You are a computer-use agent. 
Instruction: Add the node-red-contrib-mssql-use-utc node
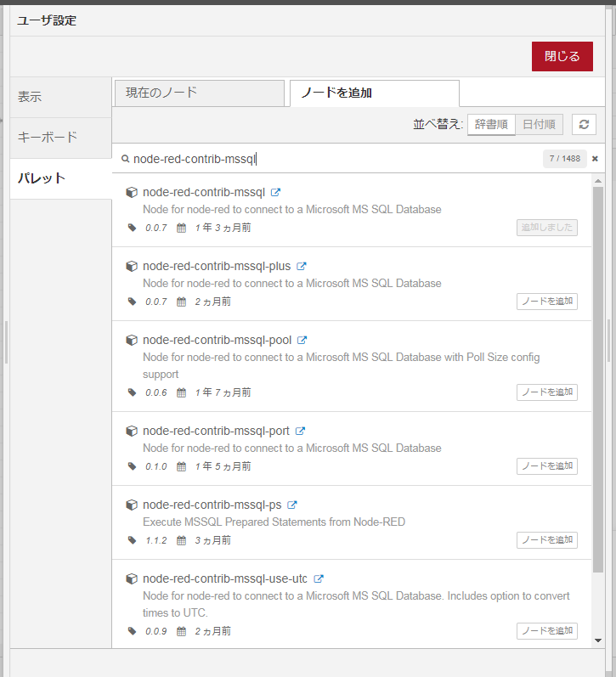point(547,631)
